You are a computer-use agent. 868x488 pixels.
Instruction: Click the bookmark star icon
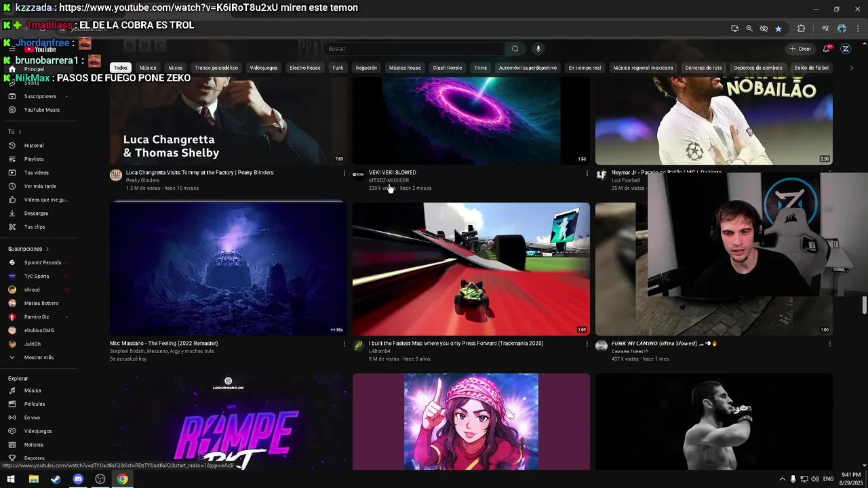point(778,28)
